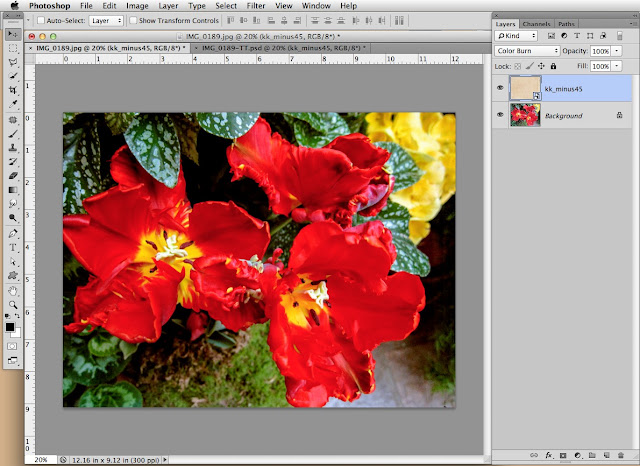The width and height of the screenshot is (640, 466).
Task: Toggle lock position
Action: click(x=541, y=66)
